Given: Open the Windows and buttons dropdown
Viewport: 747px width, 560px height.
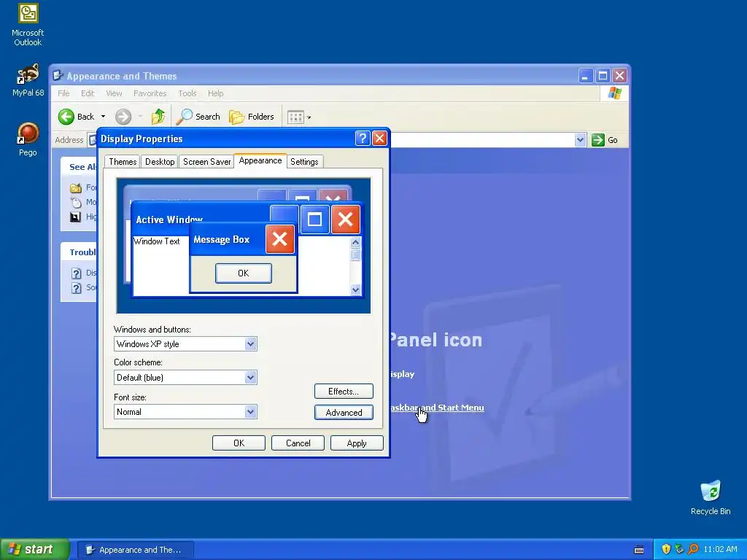Looking at the screenshot, I should tap(251, 344).
